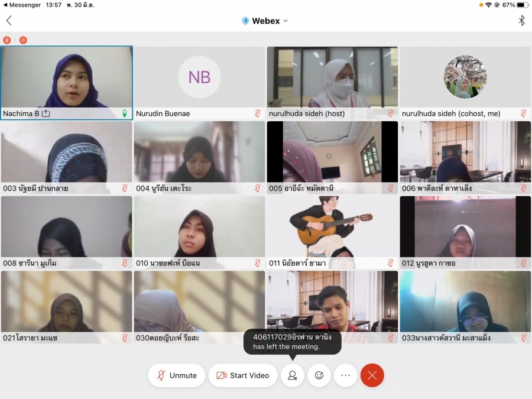The width and height of the screenshot is (532, 399).
Task: Tap the red muted-mic status indicator
Action: pyautogui.click(x=7, y=40)
